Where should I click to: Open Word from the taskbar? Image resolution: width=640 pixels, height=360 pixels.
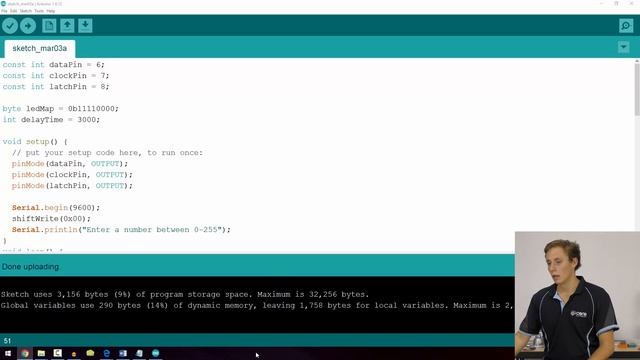pos(123,353)
